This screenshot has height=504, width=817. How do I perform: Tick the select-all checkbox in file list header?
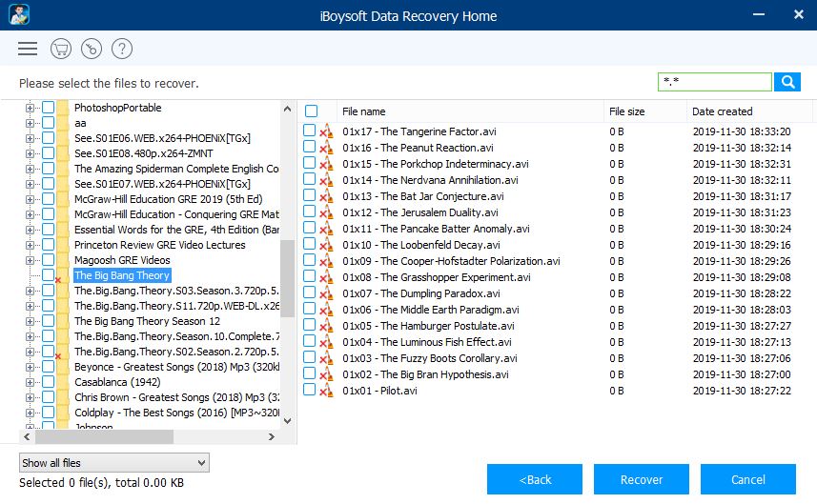(x=311, y=111)
